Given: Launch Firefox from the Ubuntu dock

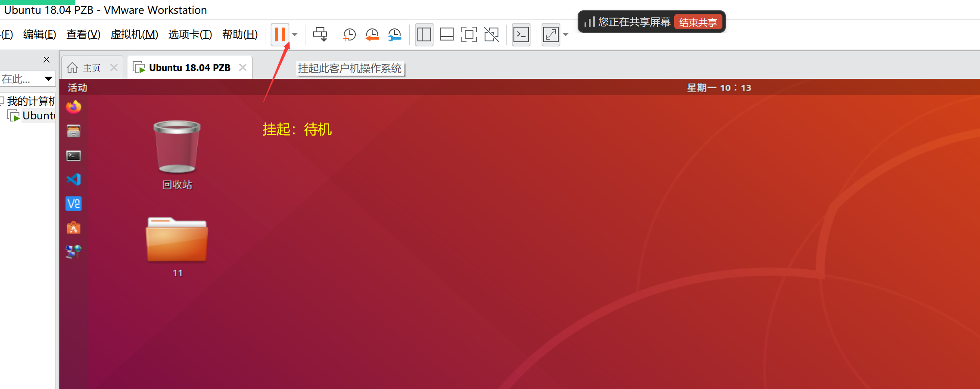Looking at the screenshot, I should (x=74, y=107).
